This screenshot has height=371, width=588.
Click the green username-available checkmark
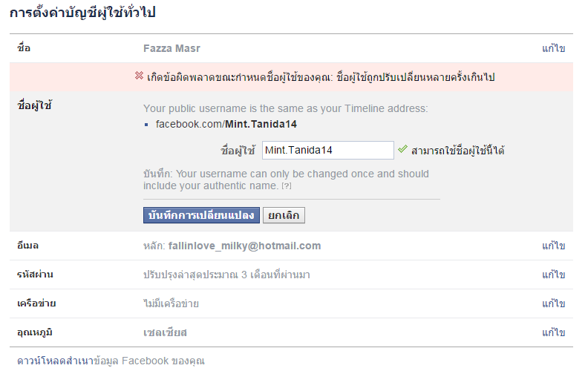tap(402, 149)
